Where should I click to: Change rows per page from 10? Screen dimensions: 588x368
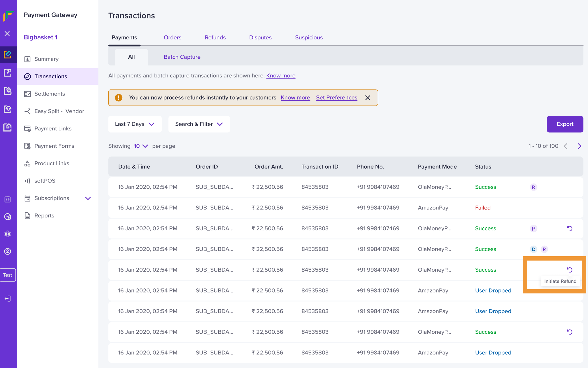click(x=141, y=146)
